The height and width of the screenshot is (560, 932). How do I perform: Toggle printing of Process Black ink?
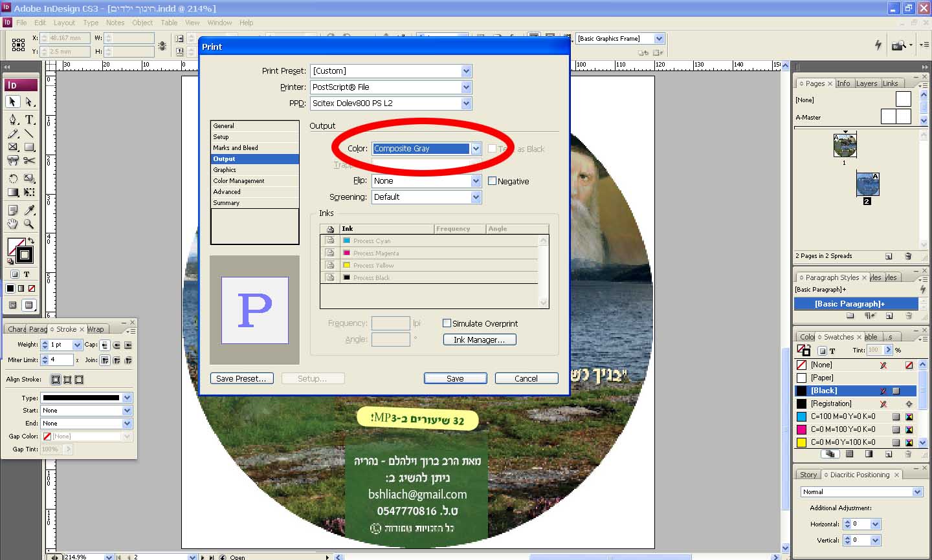click(x=330, y=277)
